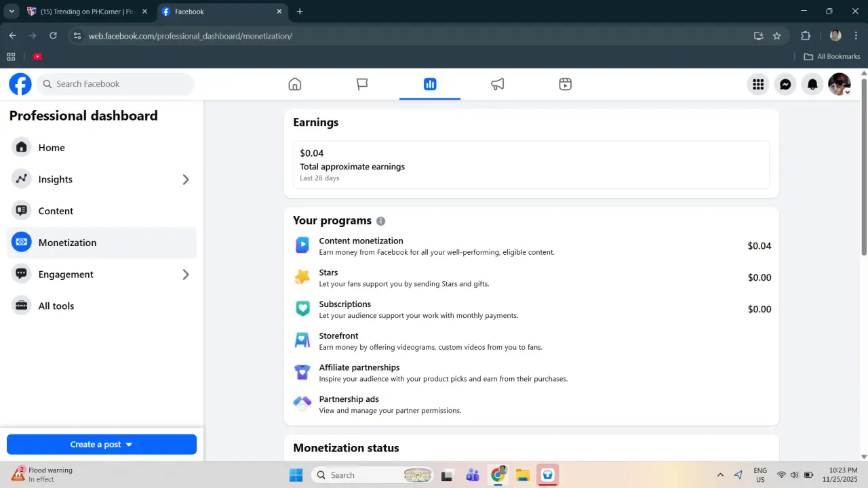
Task: Open Insights in the dashboard sidebar
Action: (102, 180)
